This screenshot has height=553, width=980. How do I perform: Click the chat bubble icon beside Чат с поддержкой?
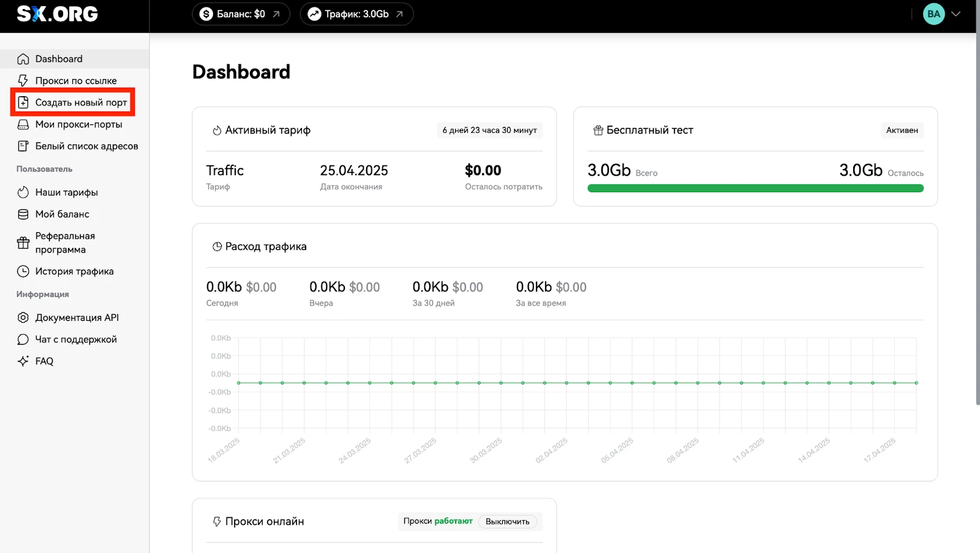pos(23,339)
